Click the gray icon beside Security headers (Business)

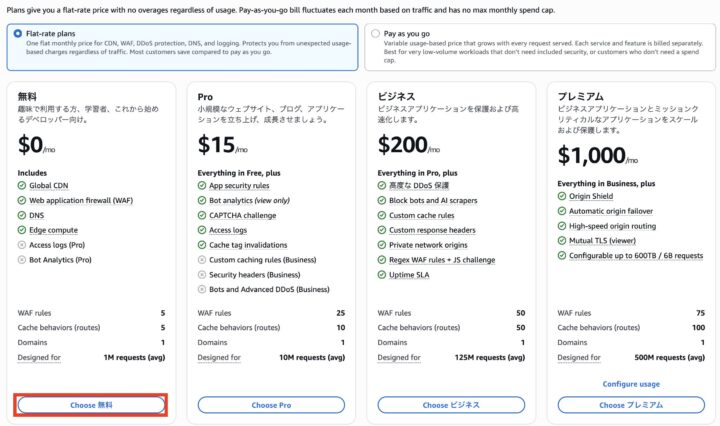coord(202,275)
